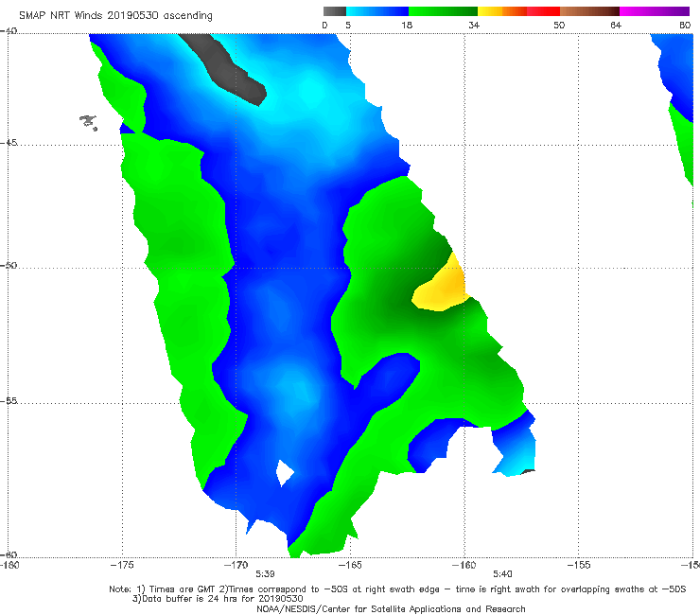Click the yellow-orange segment of the color bar

pyautogui.click(x=502, y=11)
